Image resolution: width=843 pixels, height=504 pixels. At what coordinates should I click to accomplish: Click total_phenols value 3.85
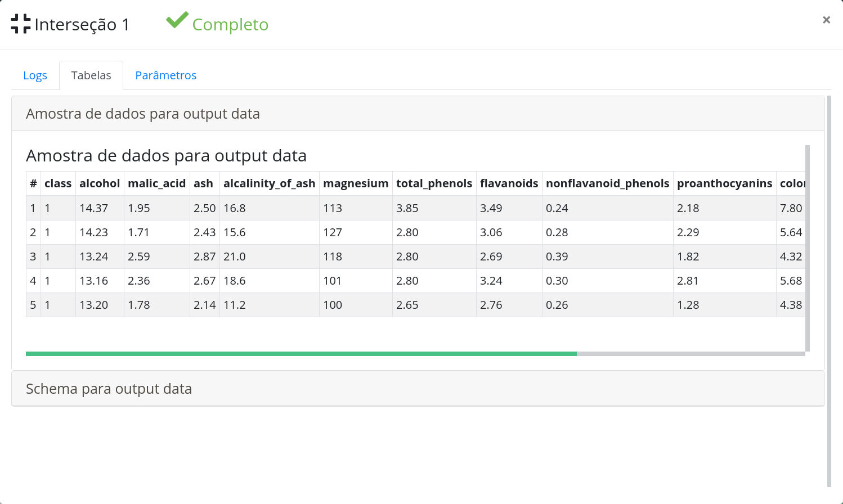pyautogui.click(x=407, y=208)
